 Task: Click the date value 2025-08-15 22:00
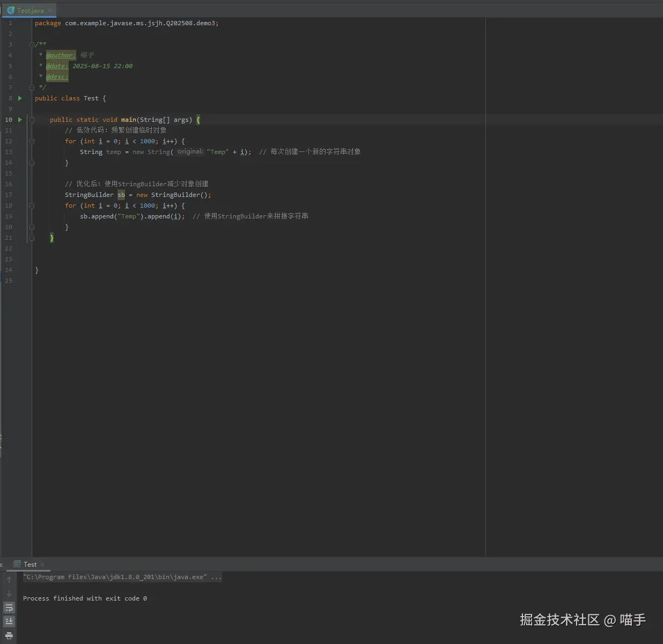(102, 66)
